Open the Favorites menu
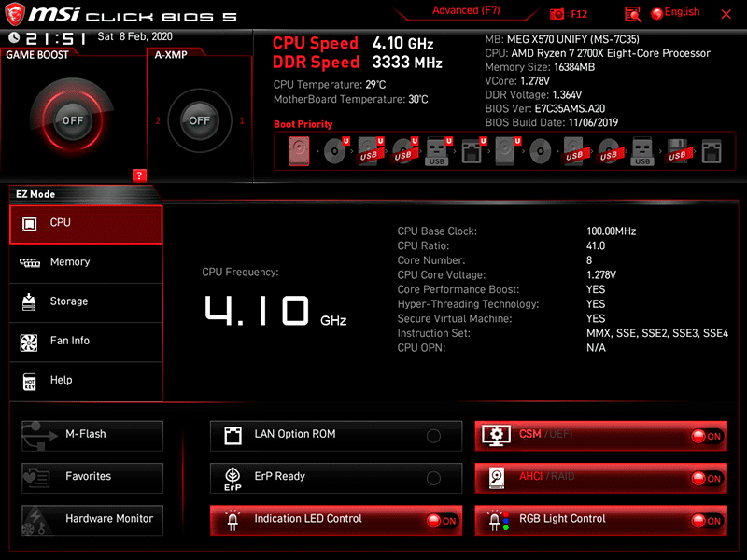The width and height of the screenshot is (747, 560). click(x=92, y=478)
